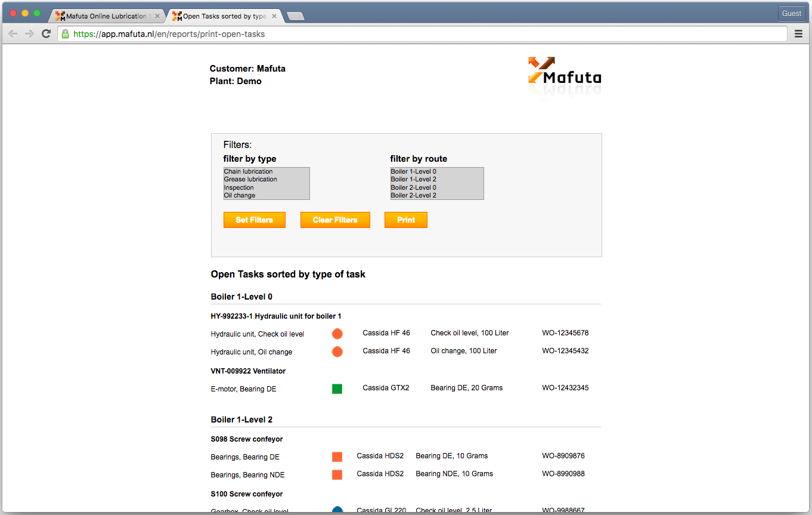Select Boiler 1-Level 2 in route filter
Viewport: 812px width, 515px height.
click(437, 179)
